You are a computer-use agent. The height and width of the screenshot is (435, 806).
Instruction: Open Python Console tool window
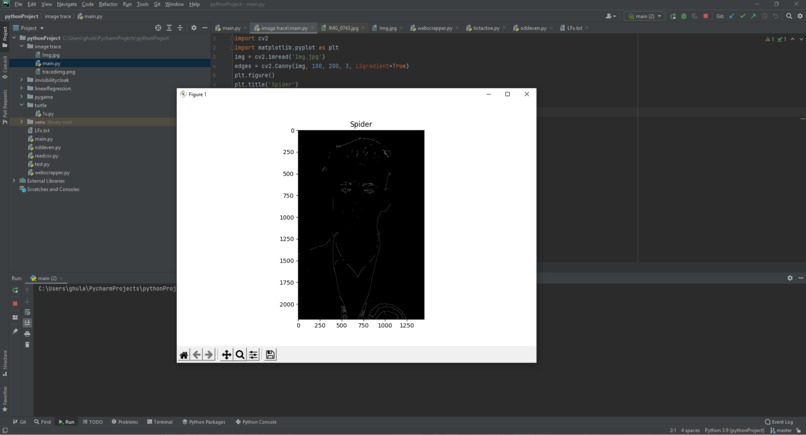tap(256, 422)
